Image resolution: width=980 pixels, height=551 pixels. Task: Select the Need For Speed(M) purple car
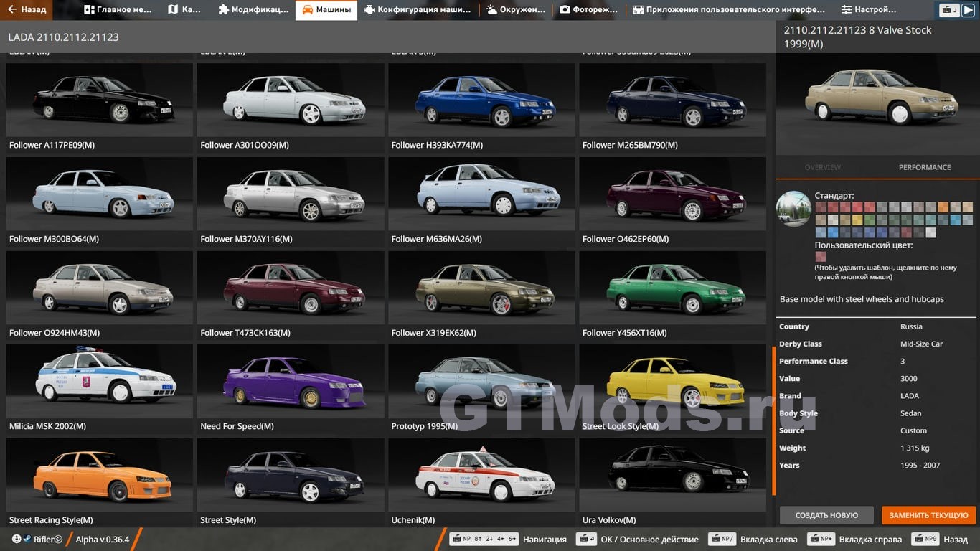coord(291,389)
